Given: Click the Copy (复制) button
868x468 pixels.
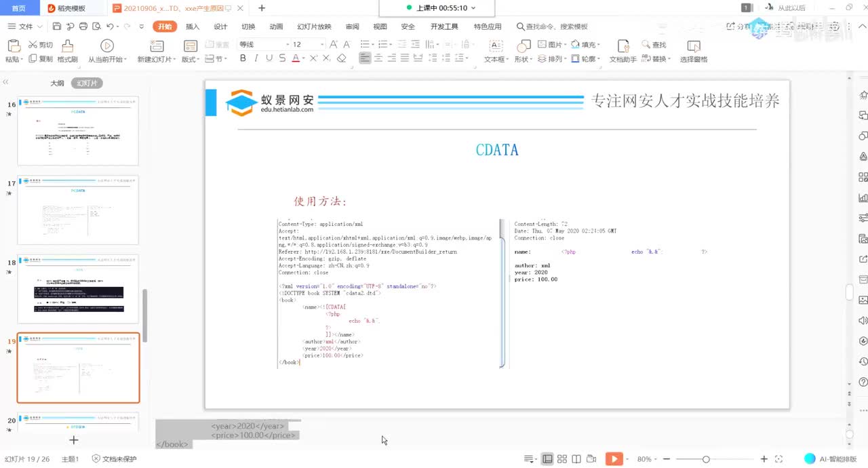Looking at the screenshot, I should click(x=40, y=59).
